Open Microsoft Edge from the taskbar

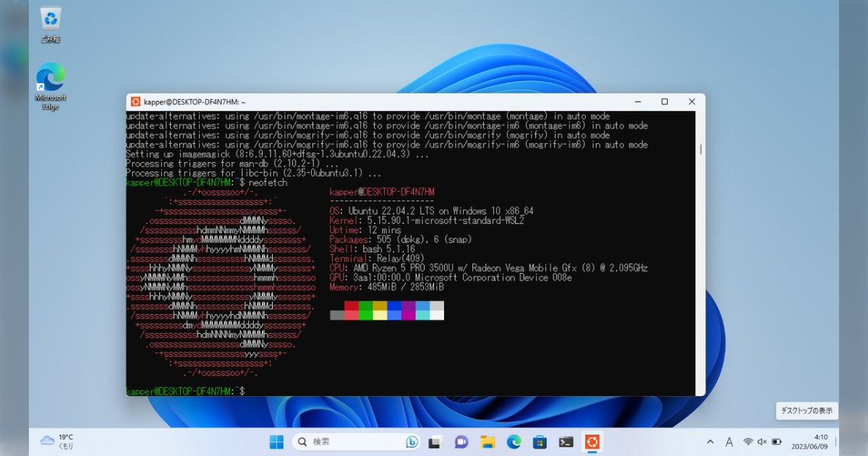pyautogui.click(x=515, y=442)
